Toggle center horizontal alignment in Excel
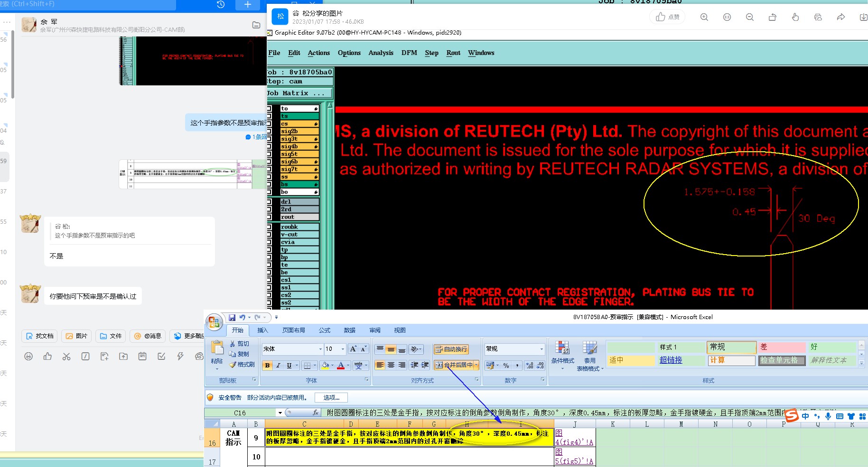The width and height of the screenshot is (868, 467). pyautogui.click(x=391, y=365)
